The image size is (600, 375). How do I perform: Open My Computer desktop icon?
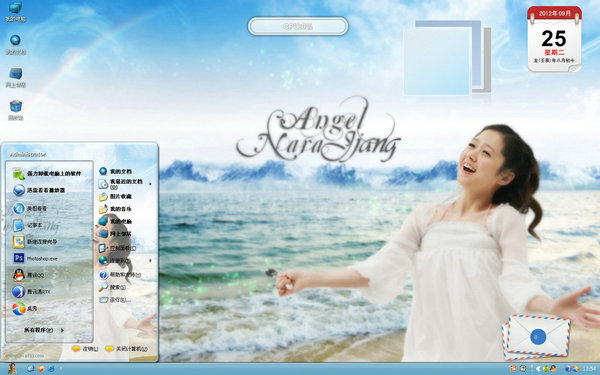coord(15,11)
